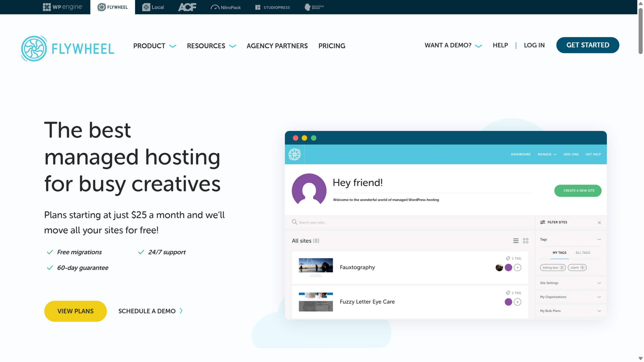Viewport: 644px width, 362px height.
Task: Click the Log In link
Action: pos(534,45)
